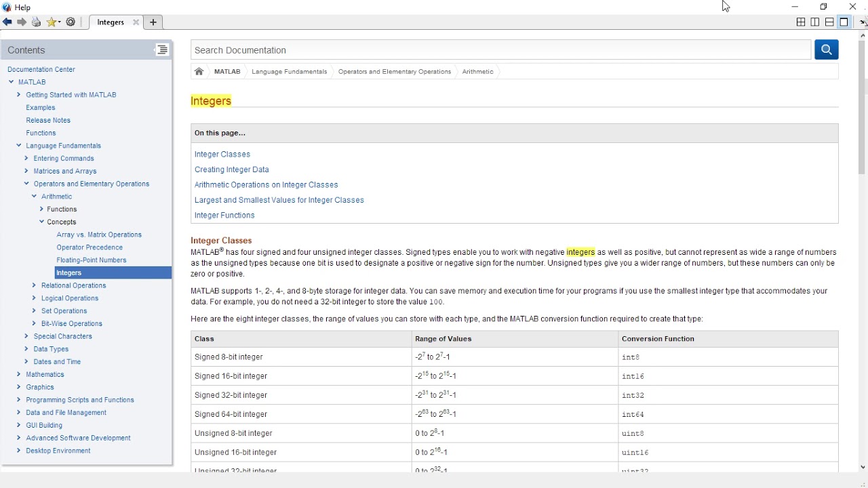The width and height of the screenshot is (868, 488).
Task: Open Desktop Environment entry
Action: [x=58, y=451]
